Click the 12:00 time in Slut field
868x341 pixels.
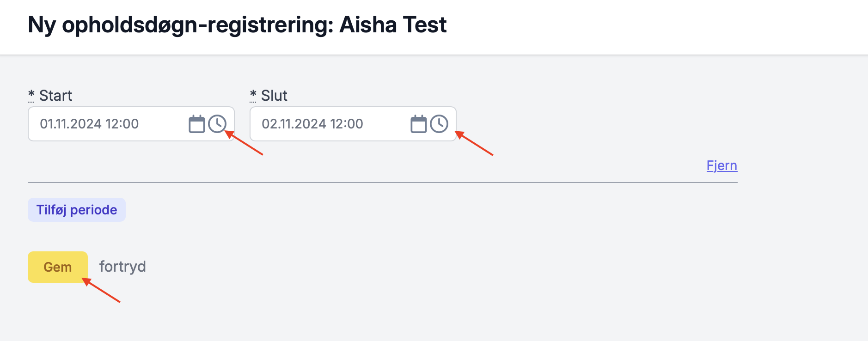(x=347, y=124)
